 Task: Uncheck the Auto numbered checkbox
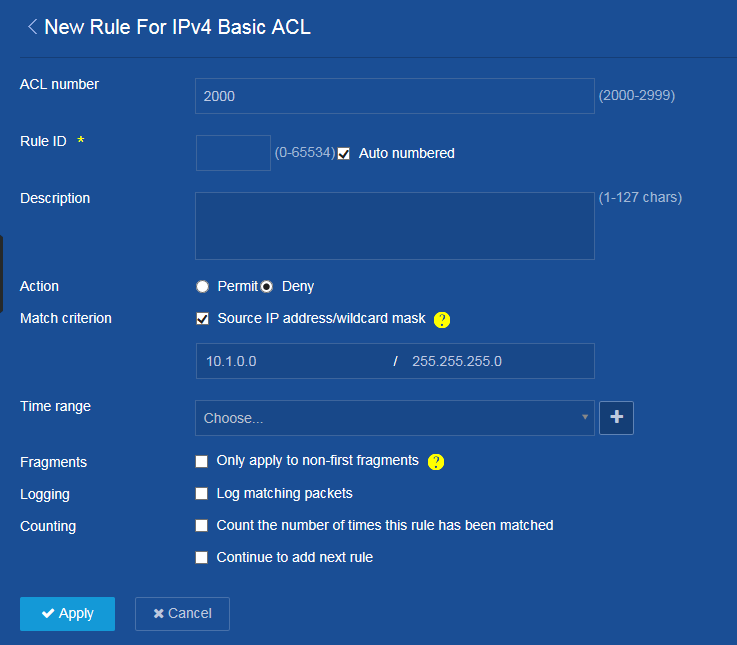coord(344,154)
